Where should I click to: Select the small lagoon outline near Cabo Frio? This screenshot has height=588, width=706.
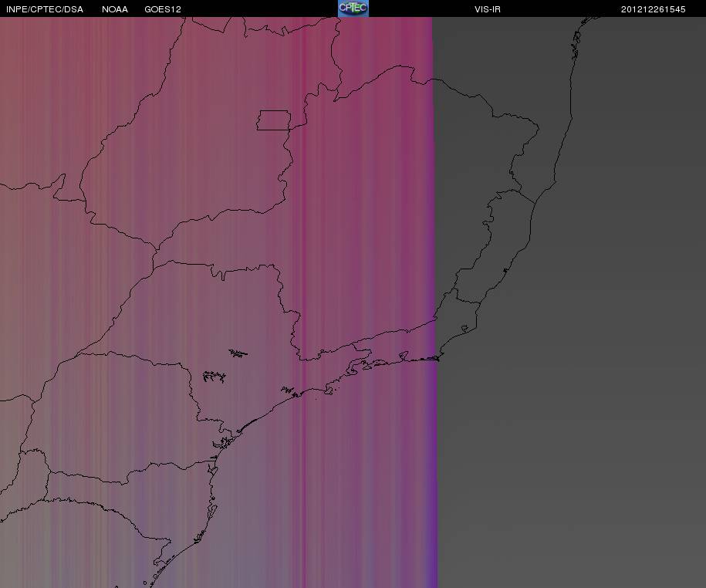click(x=465, y=329)
